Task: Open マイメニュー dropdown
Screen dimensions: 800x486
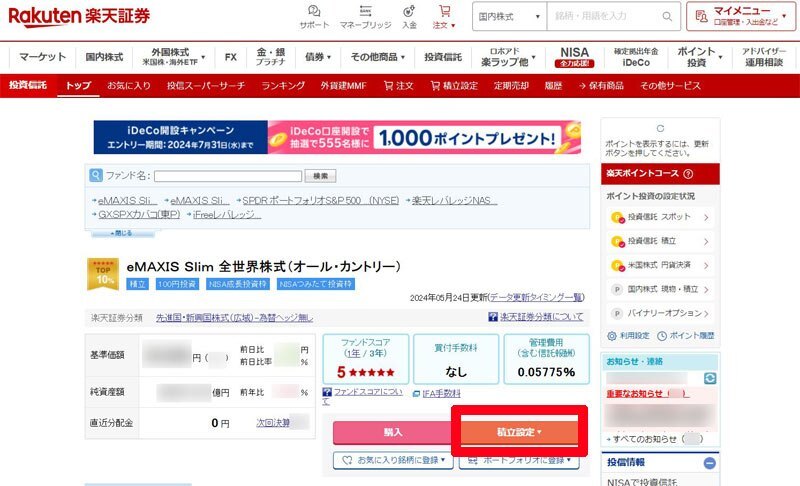Action: [741, 16]
